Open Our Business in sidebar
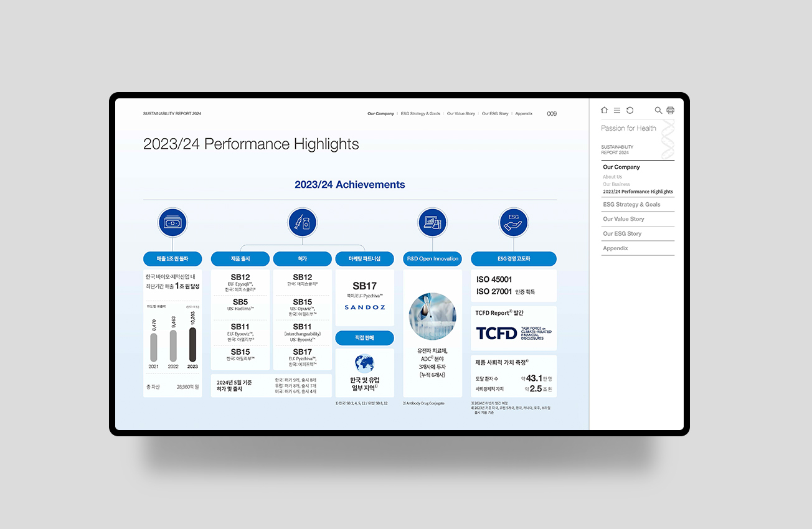812x529 pixels. 616,184
